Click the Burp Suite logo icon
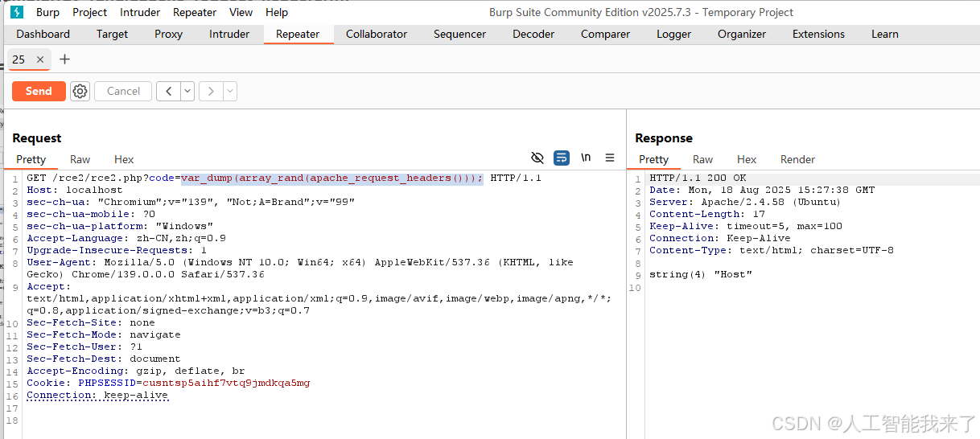This screenshot has height=439, width=980. pyautogui.click(x=17, y=12)
